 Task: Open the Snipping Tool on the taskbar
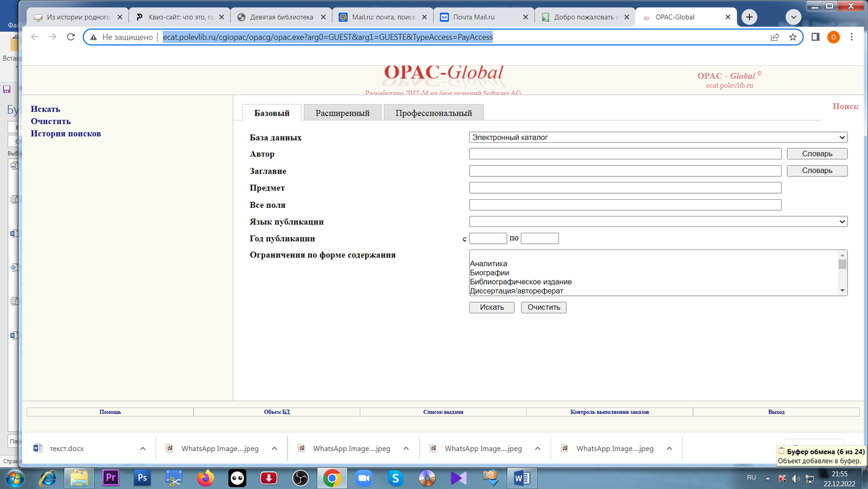pyautogui.click(x=174, y=478)
